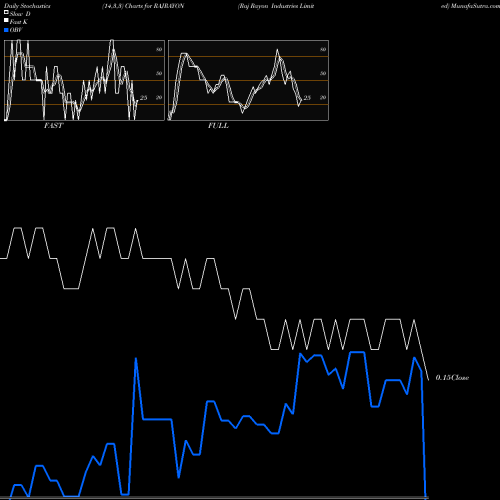
Task: Click the 20 level label in FAST chart
Action: 159,97
